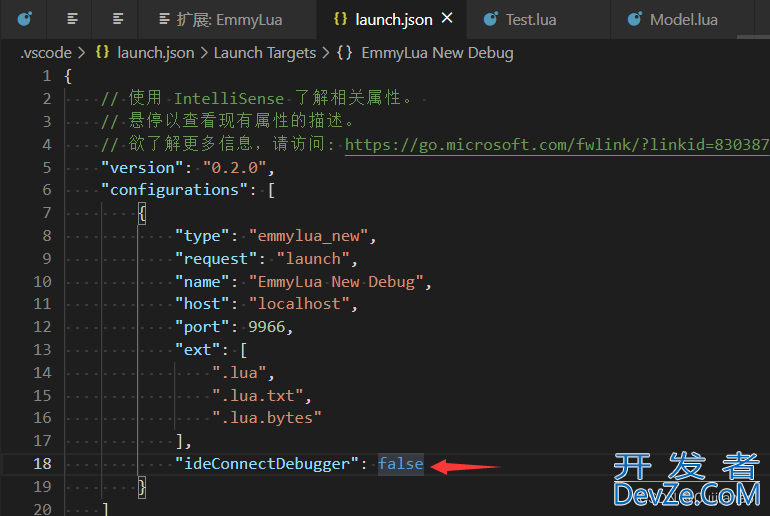Screen dimensions: 770x516
Task: Click the ".lua.txt" entry
Action: (x=258, y=395)
